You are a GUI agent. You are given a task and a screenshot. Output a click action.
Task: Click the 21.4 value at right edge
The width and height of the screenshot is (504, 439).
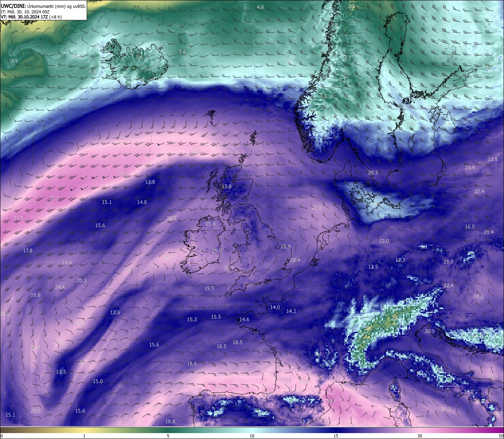pos(489,232)
